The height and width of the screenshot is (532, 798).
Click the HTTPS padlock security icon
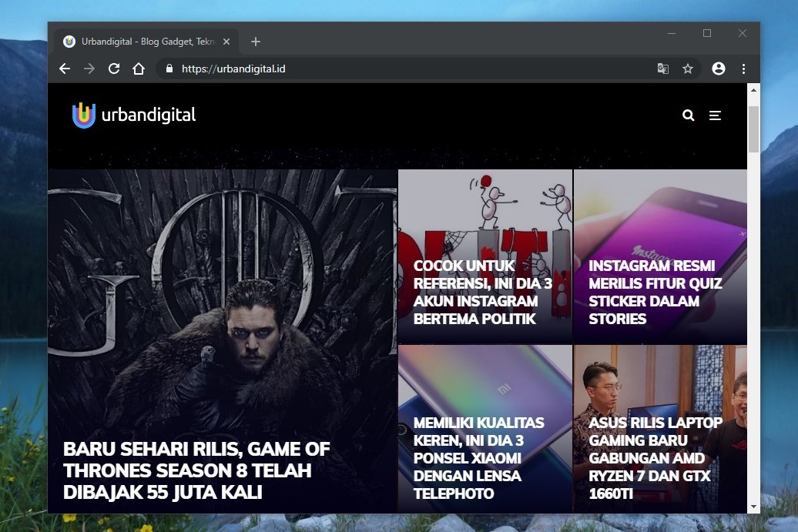click(169, 69)
